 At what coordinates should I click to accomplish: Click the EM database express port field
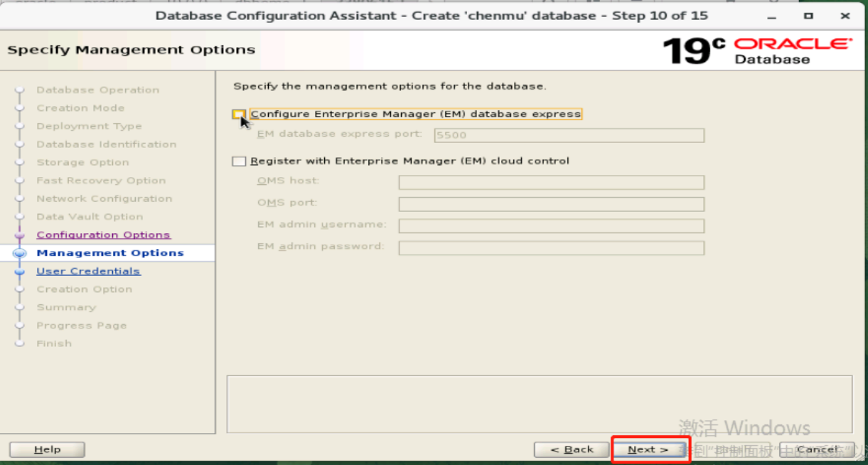(569, 135)
